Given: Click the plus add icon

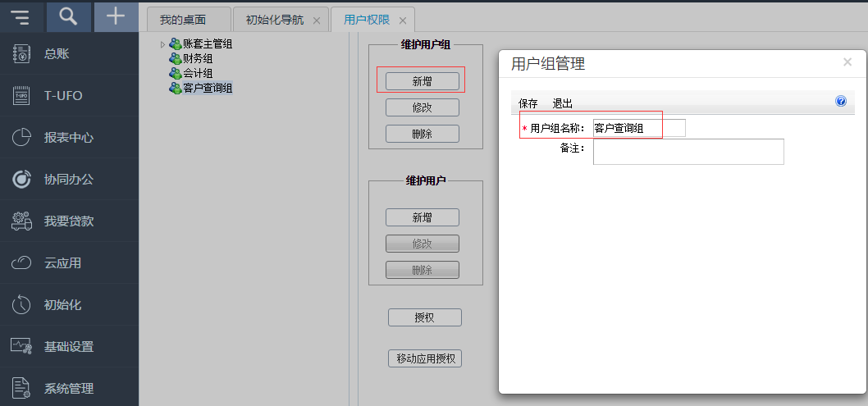Looking at the screenshot, I should [x=116, y=17].
